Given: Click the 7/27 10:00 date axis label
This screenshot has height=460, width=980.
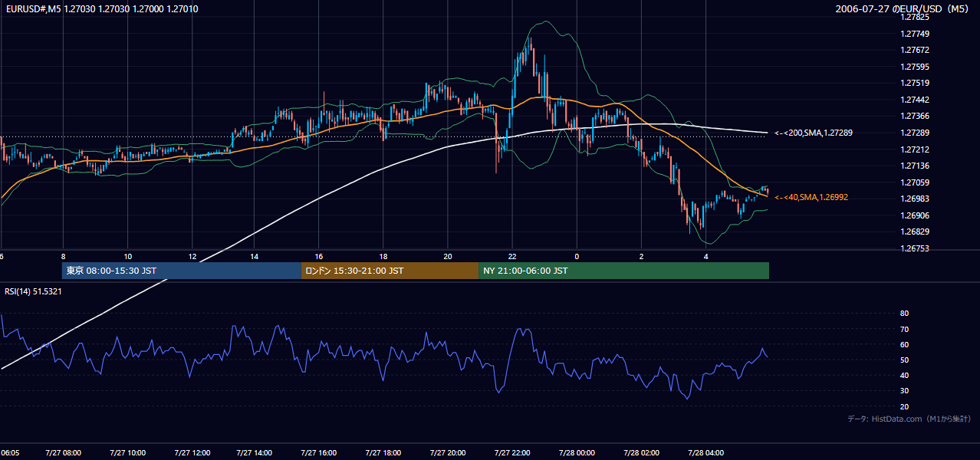Looking at the screenshot, I should [x=128, y=453].
